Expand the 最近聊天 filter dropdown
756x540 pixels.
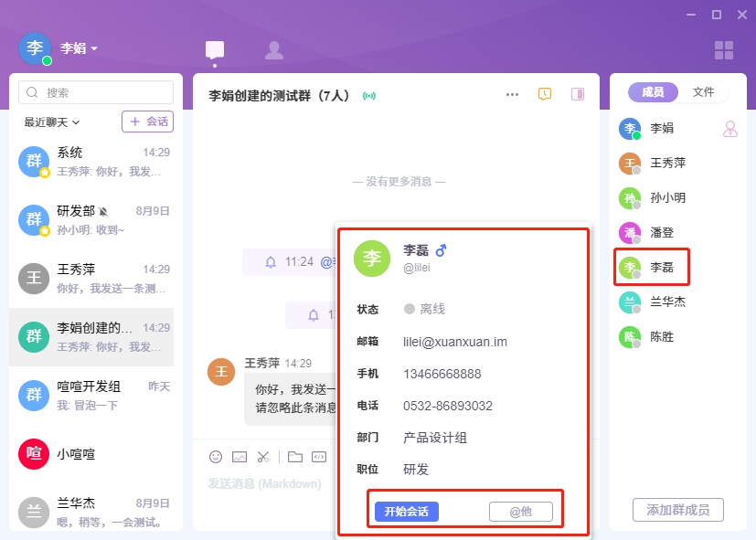(52, 122)
